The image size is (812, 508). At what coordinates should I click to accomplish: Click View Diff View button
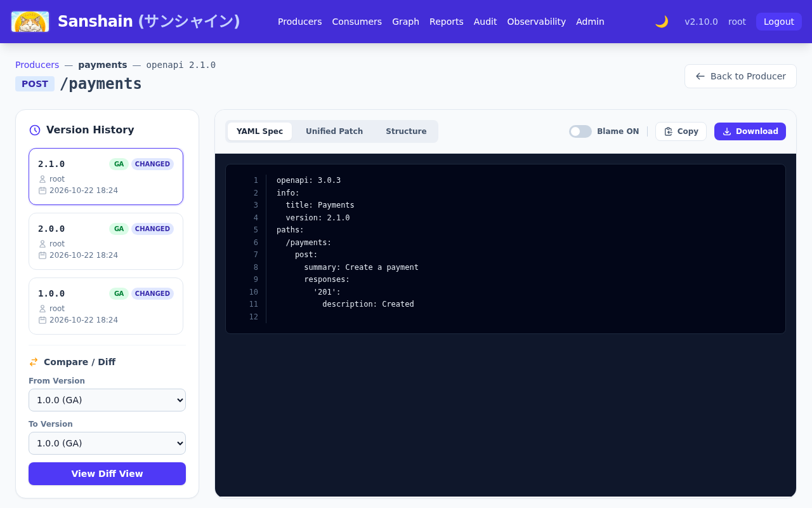(107, 474)
